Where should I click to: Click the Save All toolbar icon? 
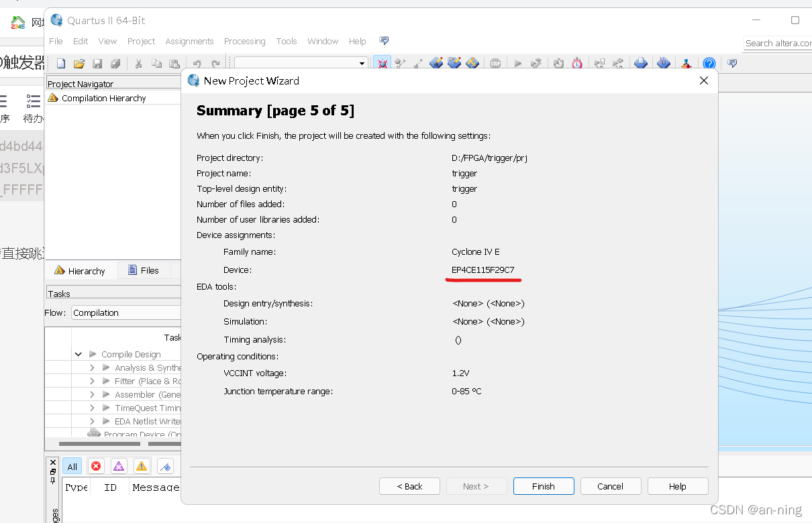(115, 64)
